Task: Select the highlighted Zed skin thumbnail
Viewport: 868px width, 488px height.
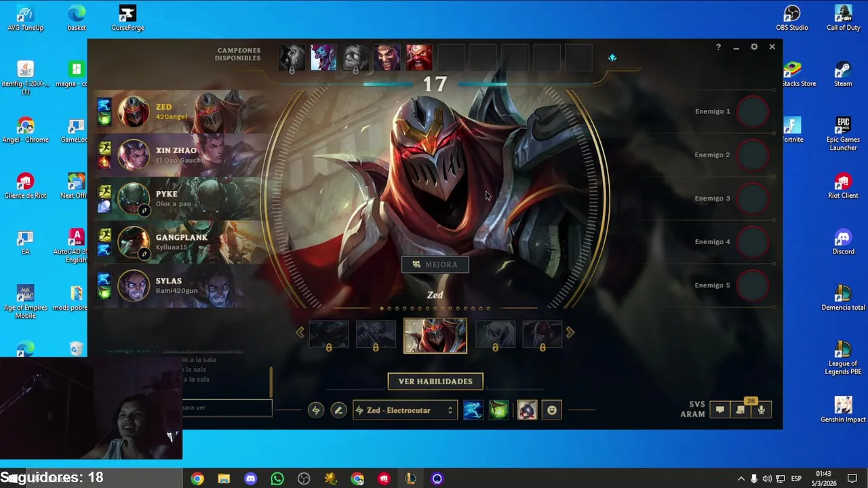Action: pos(435,335)
